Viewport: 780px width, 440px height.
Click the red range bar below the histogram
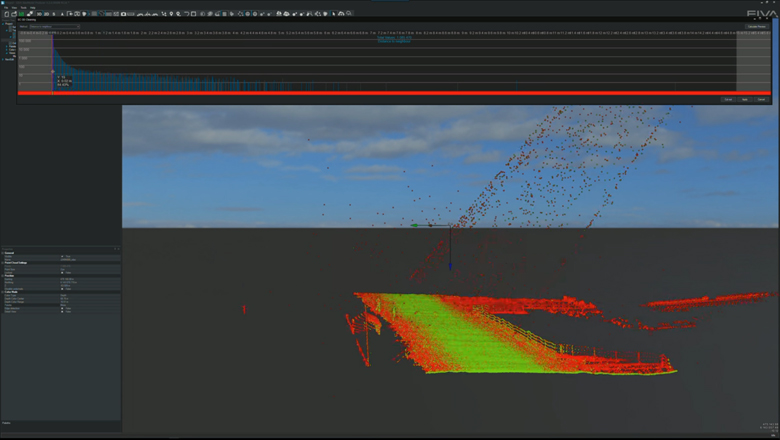394,93
